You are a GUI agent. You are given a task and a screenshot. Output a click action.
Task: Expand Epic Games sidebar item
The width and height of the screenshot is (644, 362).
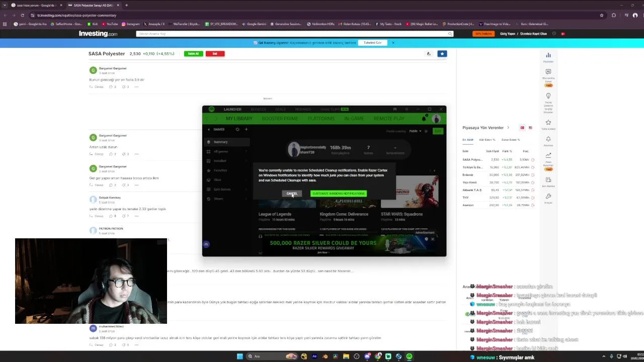tap(227, 190)
